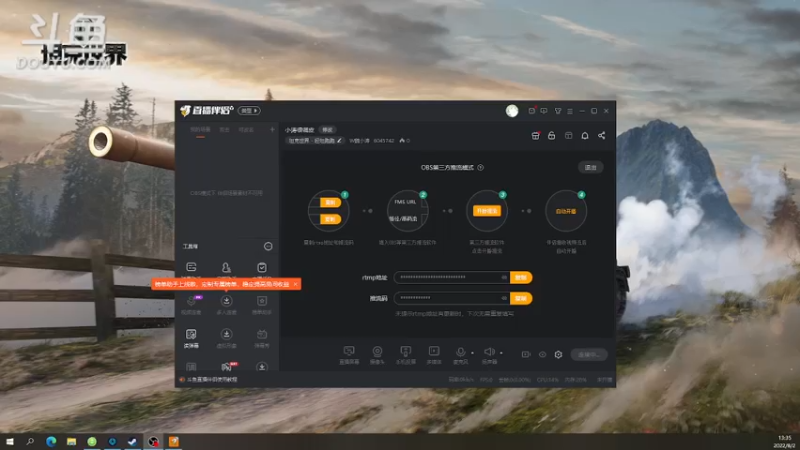Click the orange auto-start text in step 4
The width and height of the screenshot is (800, 450).
pyautogui.click(x=566, y=211)
